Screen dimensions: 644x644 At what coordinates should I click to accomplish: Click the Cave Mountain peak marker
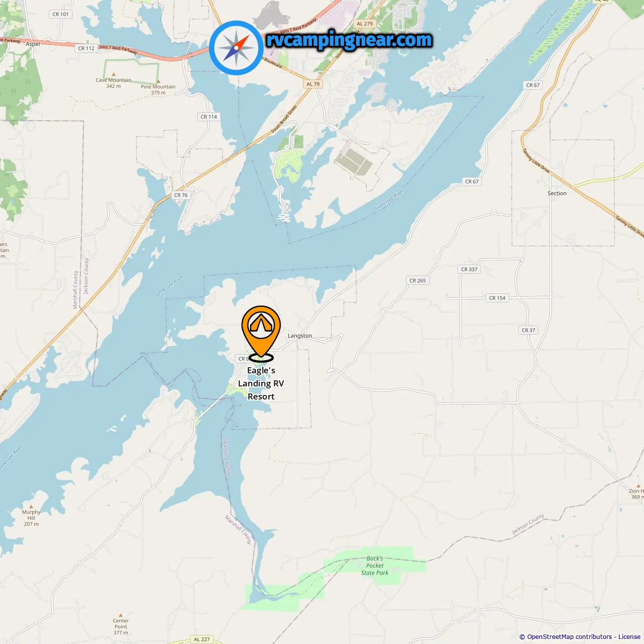click(113, 74)
